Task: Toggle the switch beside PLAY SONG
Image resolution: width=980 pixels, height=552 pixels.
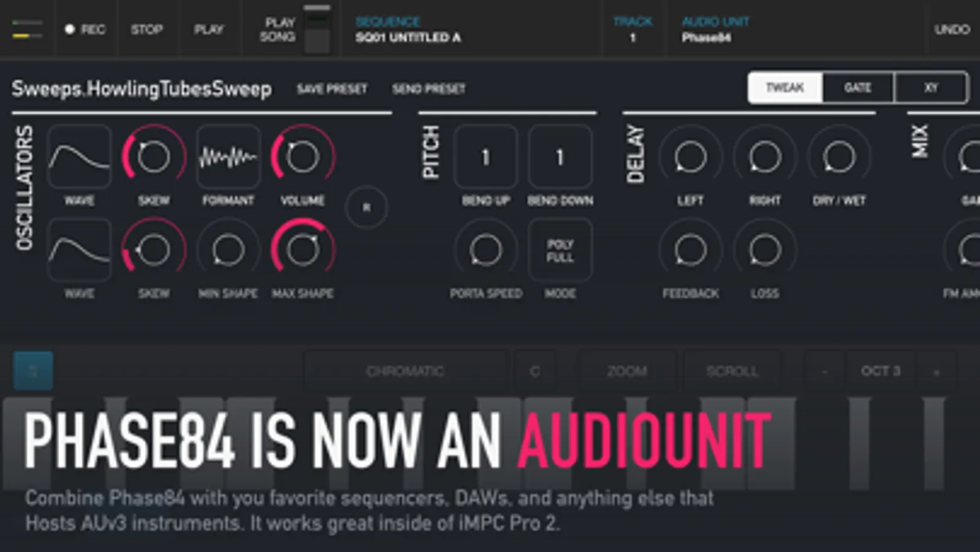Action: pos(317,29)
